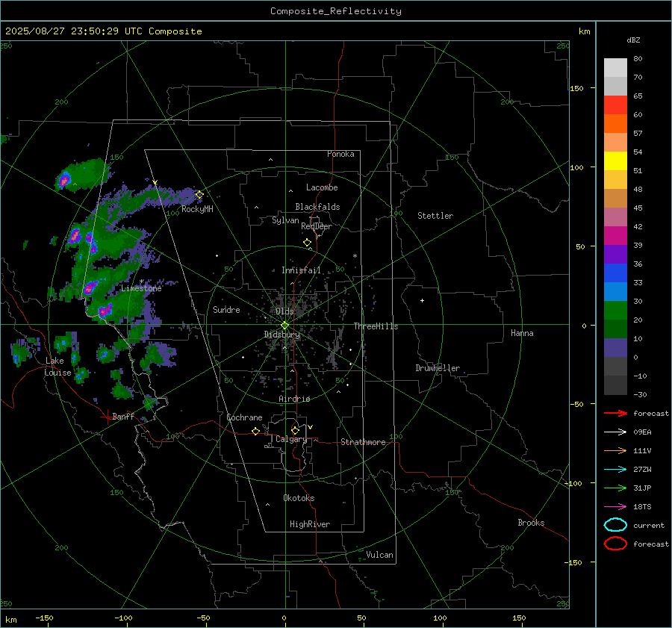
Task: Click the Sundre label
Action: click(x=226, y=309)
